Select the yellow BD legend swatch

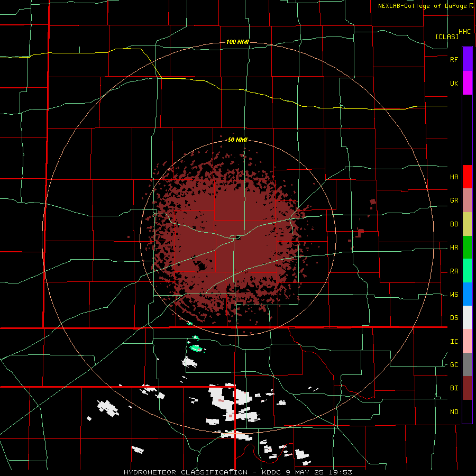point(467,224)
